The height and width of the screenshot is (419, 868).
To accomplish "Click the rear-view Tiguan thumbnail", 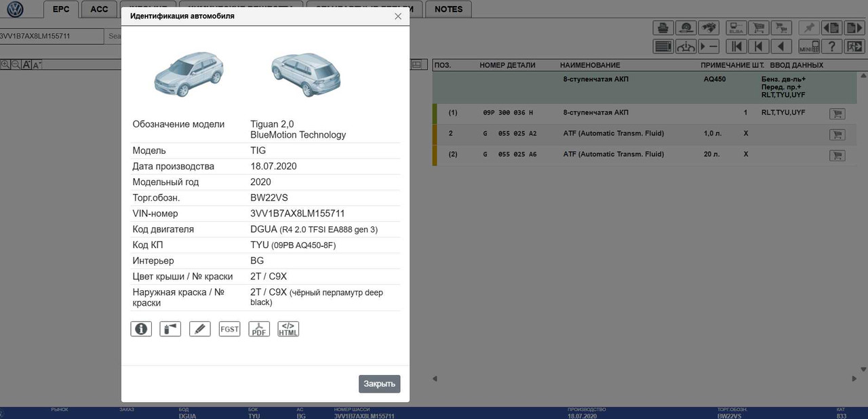I will pos(305,73).
